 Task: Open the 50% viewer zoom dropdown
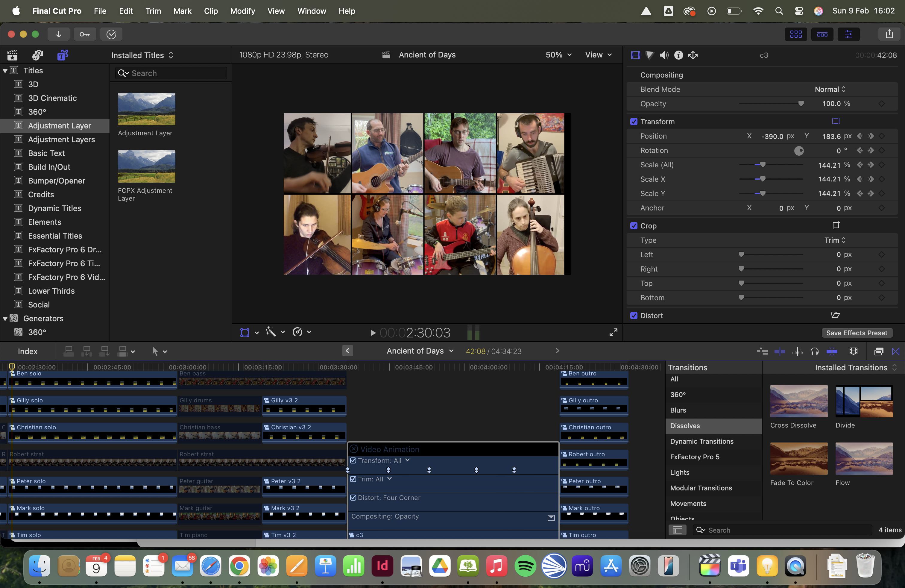[x=558, y=55]
